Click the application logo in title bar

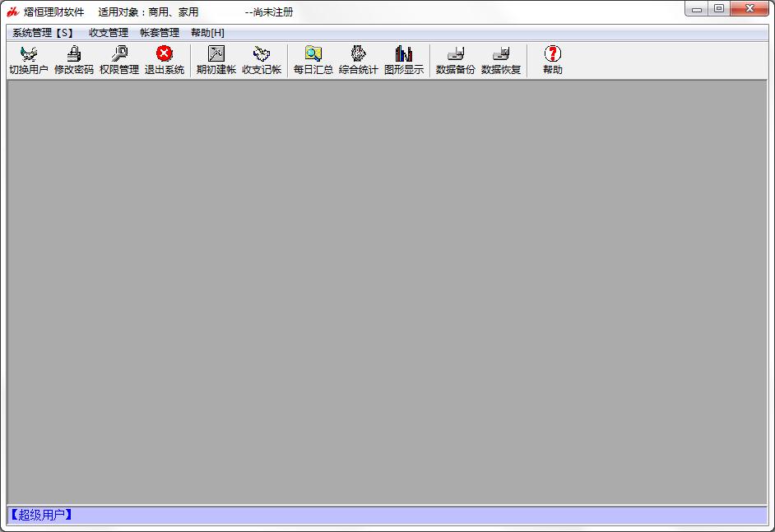(x=13, y=12)
